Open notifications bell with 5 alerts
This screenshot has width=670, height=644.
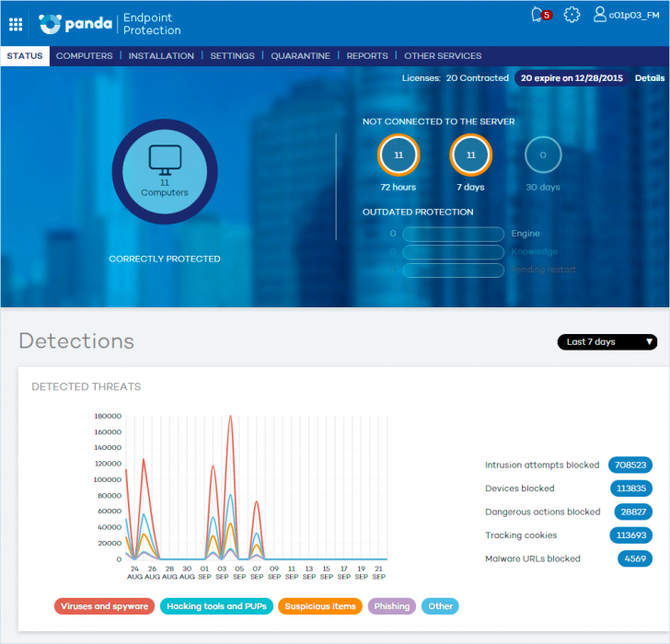pos(541,15)
